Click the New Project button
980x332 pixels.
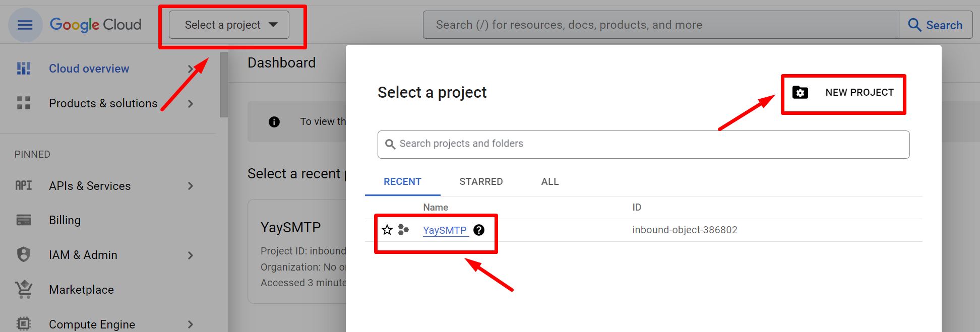coord(843,93)
